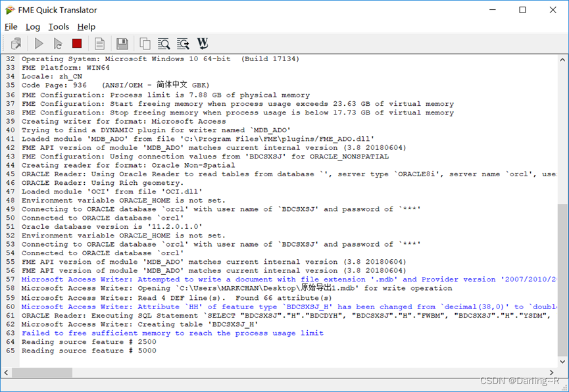The image size is (569, 392).
Task: Open the Tools menu
Action: pyautogui.click(x=59, y=27)
